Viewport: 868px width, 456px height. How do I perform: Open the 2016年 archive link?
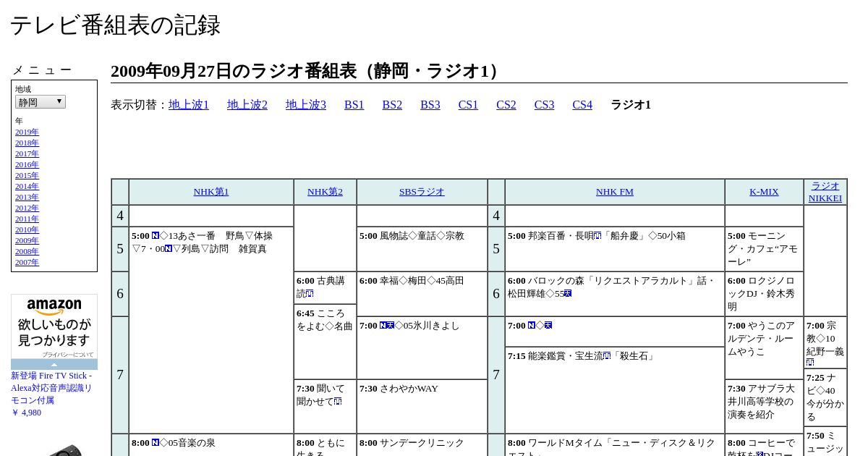[27, 165]
